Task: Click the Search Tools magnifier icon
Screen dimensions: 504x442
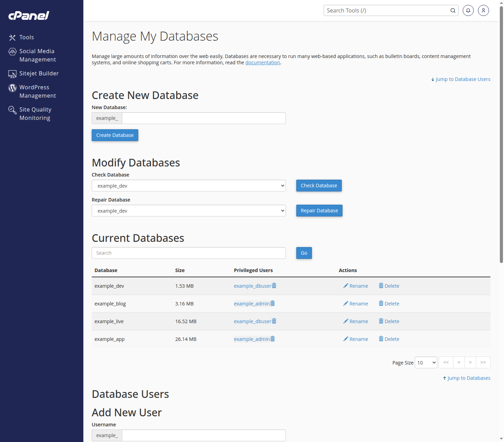Action: point(453,10)
